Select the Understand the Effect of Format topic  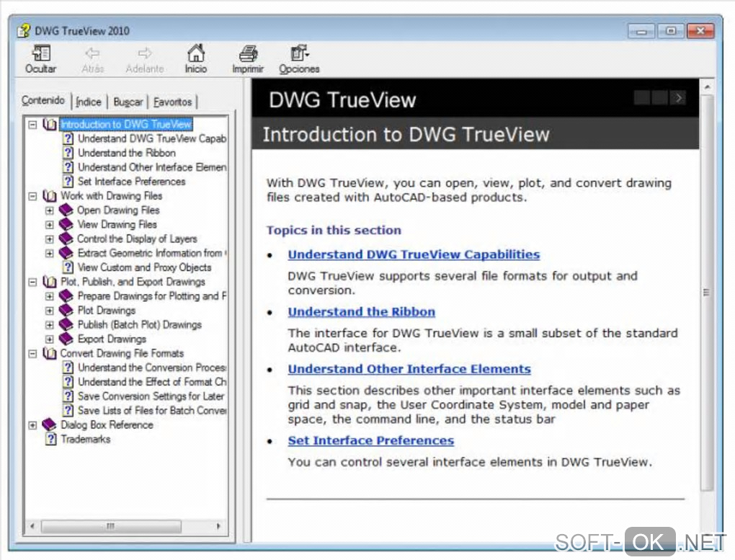pos(152,382)
